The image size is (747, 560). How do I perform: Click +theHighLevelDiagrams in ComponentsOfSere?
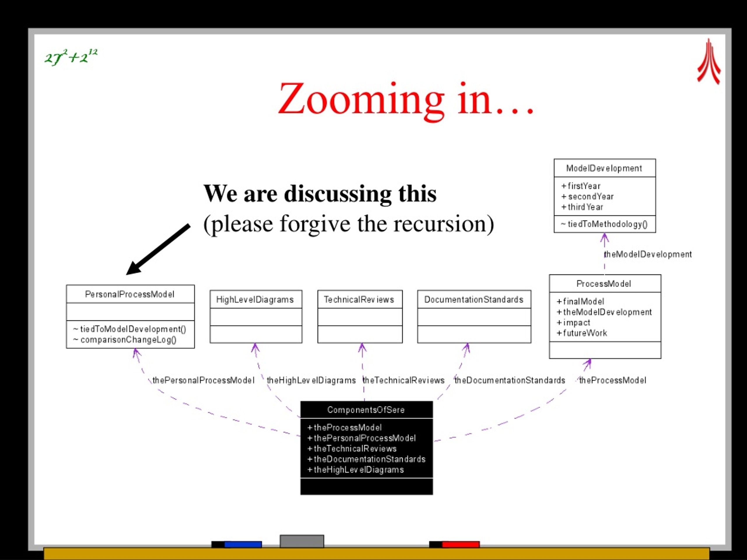tap(355, 470)
